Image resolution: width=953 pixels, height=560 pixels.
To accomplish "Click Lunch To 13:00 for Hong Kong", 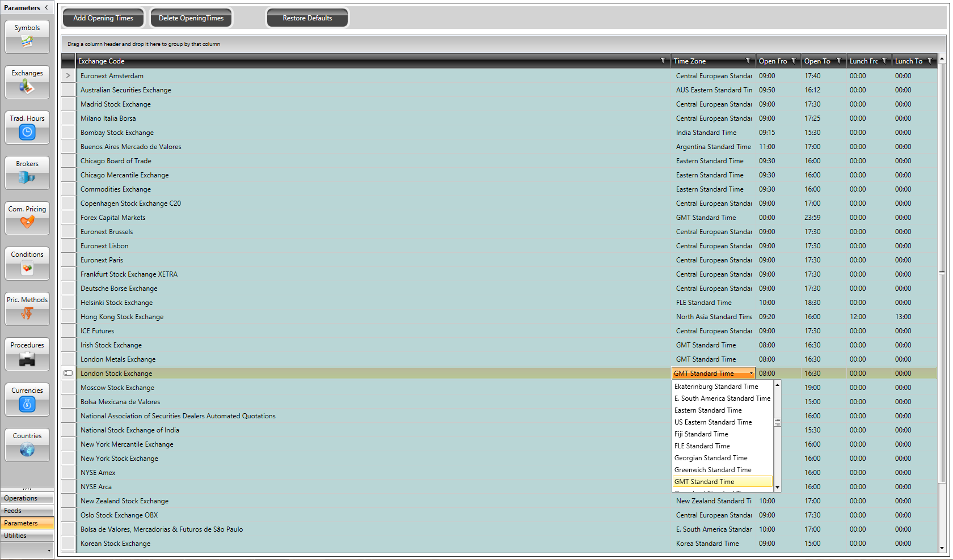I will click(914, 317).
